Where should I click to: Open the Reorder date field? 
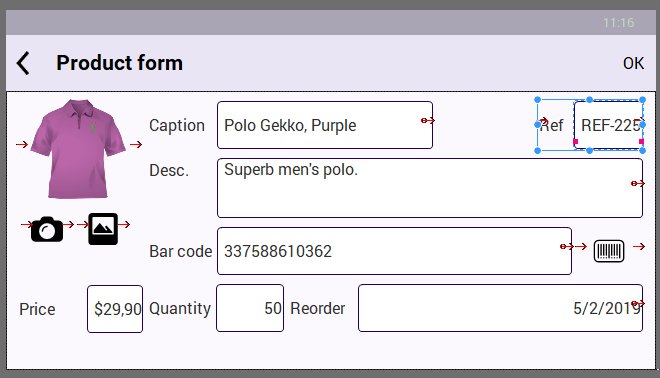500,308
